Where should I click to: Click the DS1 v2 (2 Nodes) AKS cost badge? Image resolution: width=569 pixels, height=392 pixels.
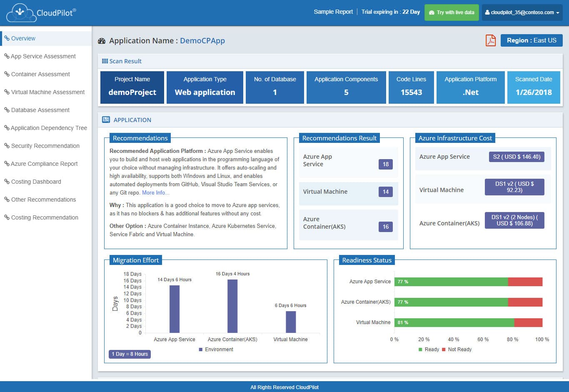pyautogui.click(x=514, y=220)
